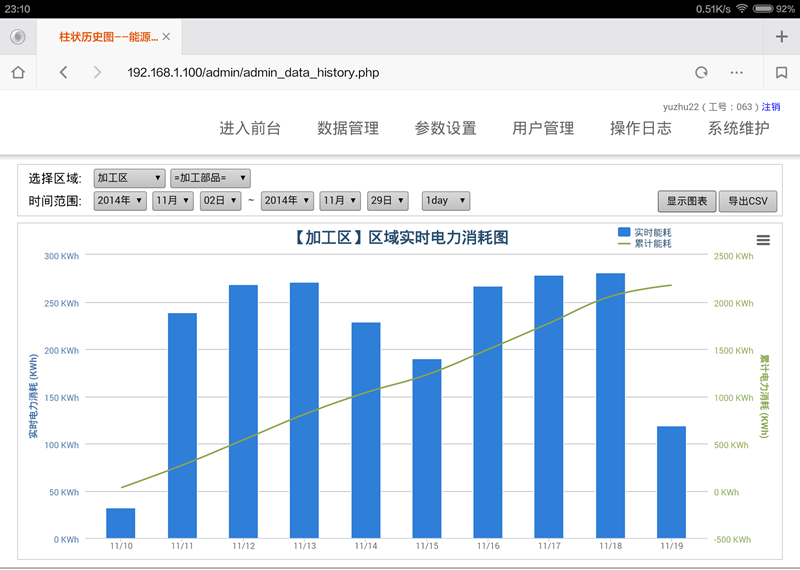Open a new tab with plus icon
Viewport: 800px width, 570px height.
coord(781,37)
